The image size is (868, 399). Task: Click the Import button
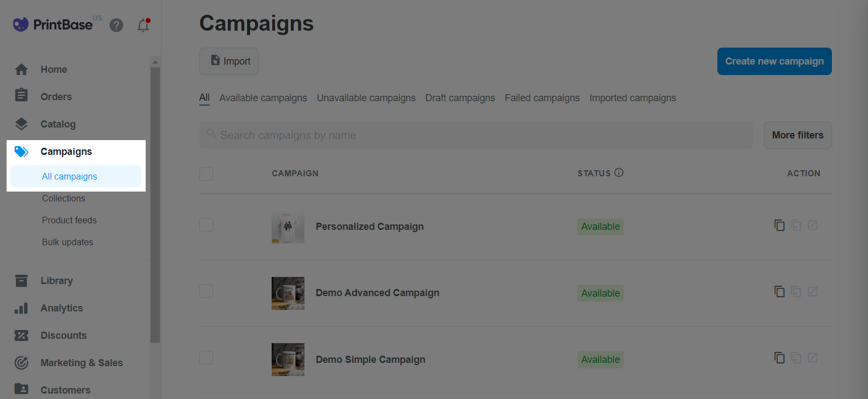pyautogui.click(x=229, y=61)
